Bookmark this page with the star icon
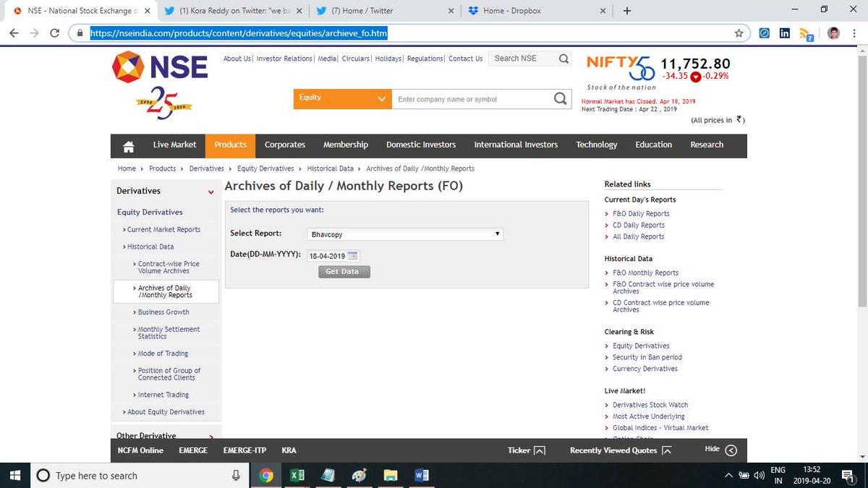Image resolution: width=868 pixels, height=488 pixels. [x=739, y=33]
